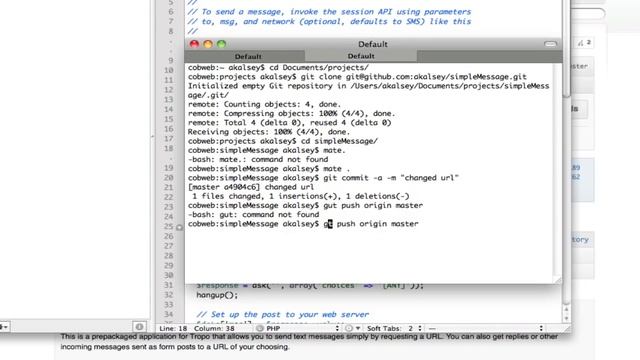Viewport: 640px width, 360px height.
Task: Click 'remote: Compressing objects' line
Action: 291,113
